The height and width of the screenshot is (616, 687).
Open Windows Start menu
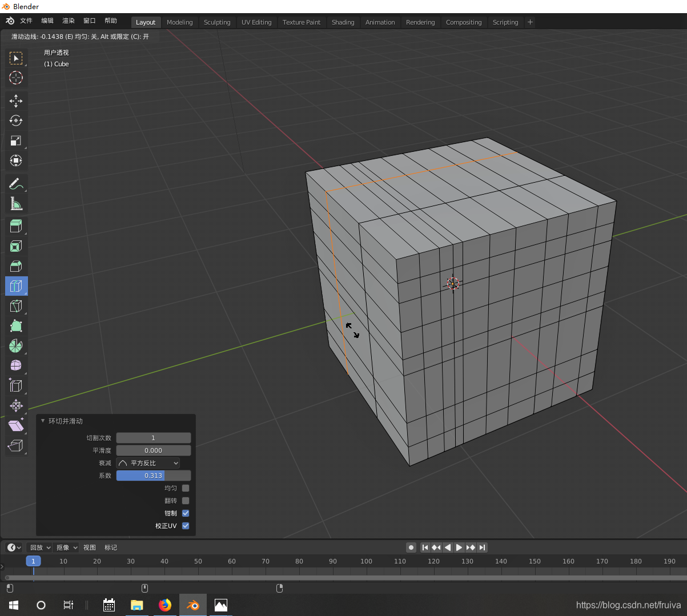coord(14,605)
